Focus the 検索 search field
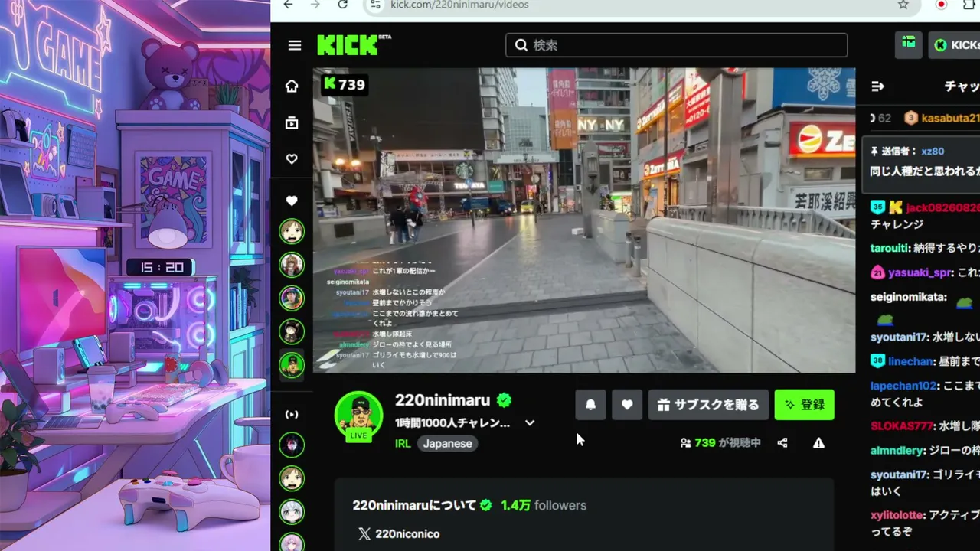The height and width of the screenshot is (551, 980). click(x=676, y=45)
